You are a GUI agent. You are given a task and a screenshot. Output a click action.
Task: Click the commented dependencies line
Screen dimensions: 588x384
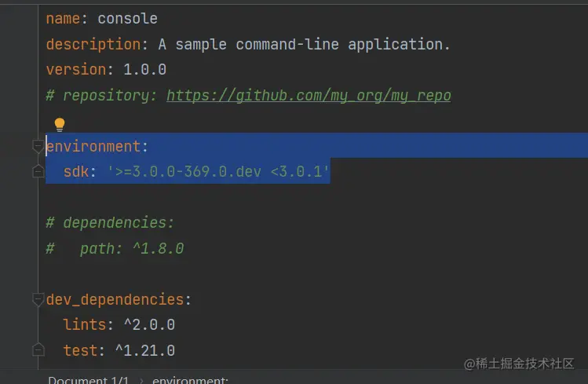tap(110, 222)
